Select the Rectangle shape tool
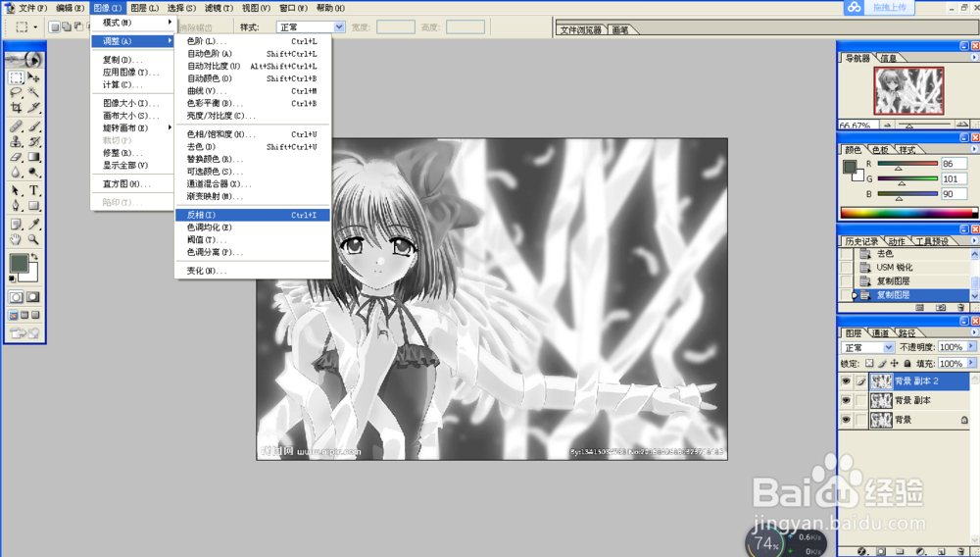This screenshot has height=557, width=980. coord(33,206)
